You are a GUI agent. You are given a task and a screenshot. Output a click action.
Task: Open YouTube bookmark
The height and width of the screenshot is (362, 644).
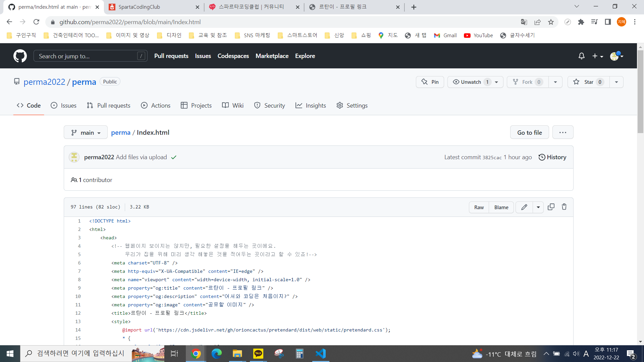pyautogui.click(x=478, y=35)
